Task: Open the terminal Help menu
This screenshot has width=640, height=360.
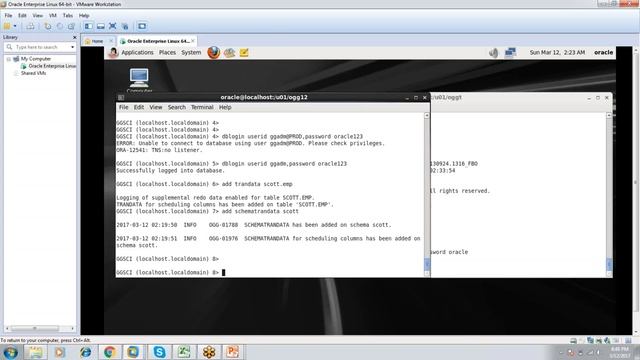Action: point(225,107)
